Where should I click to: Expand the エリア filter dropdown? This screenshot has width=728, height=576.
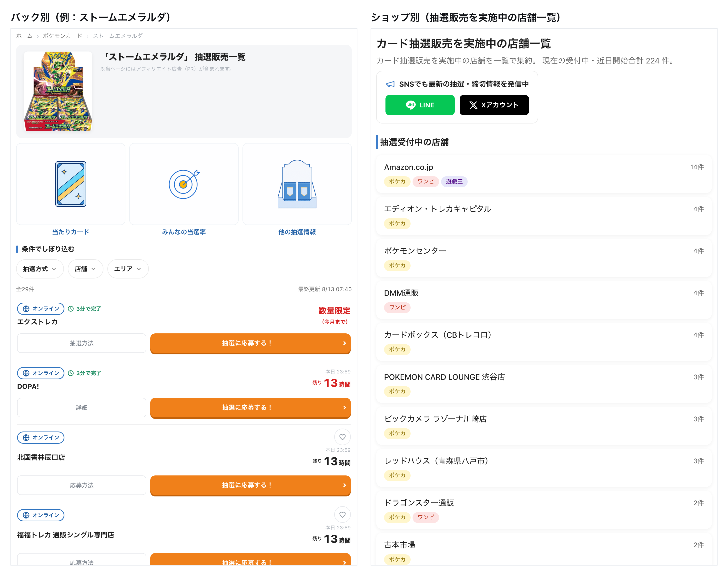pos(128,269)
